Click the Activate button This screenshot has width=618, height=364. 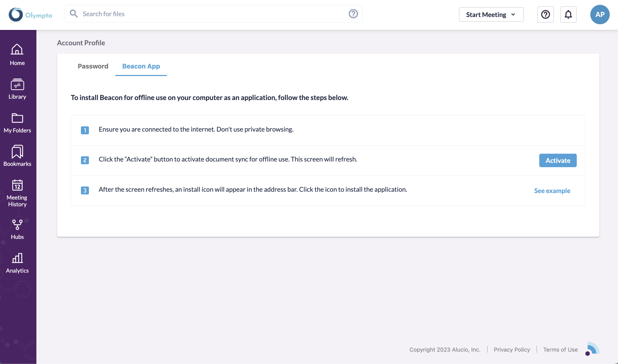[558, 160]
